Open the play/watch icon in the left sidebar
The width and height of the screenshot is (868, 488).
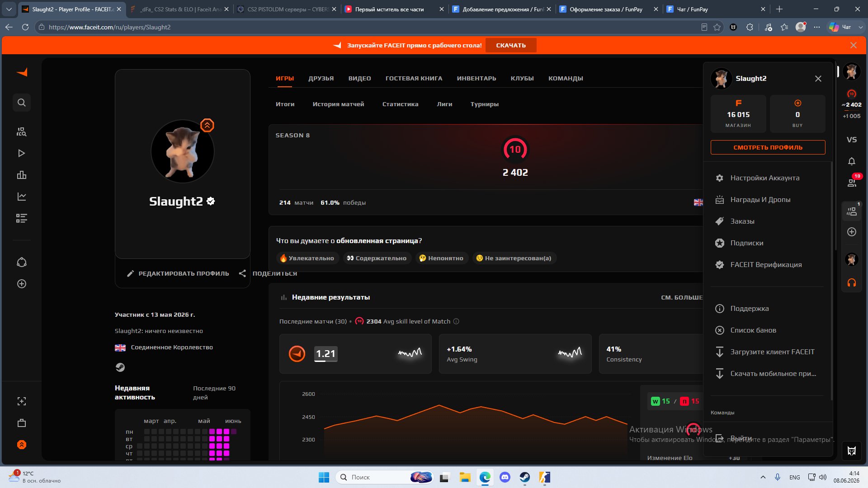point(22,153)
